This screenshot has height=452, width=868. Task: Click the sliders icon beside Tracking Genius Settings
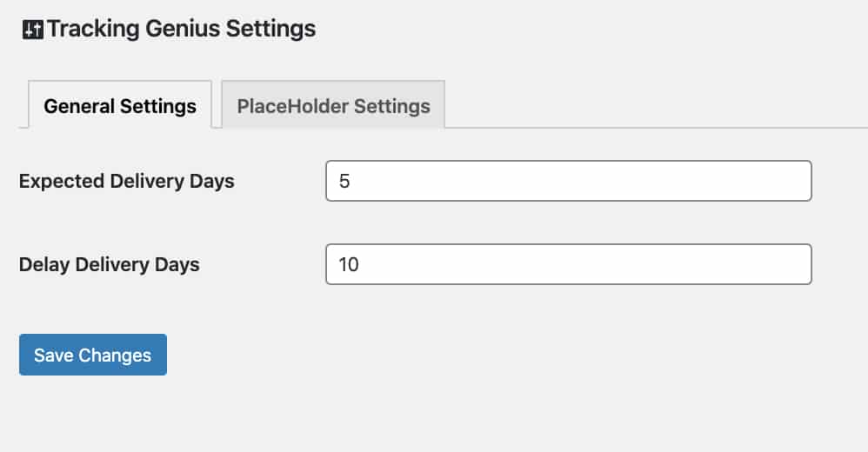(33, 30)
